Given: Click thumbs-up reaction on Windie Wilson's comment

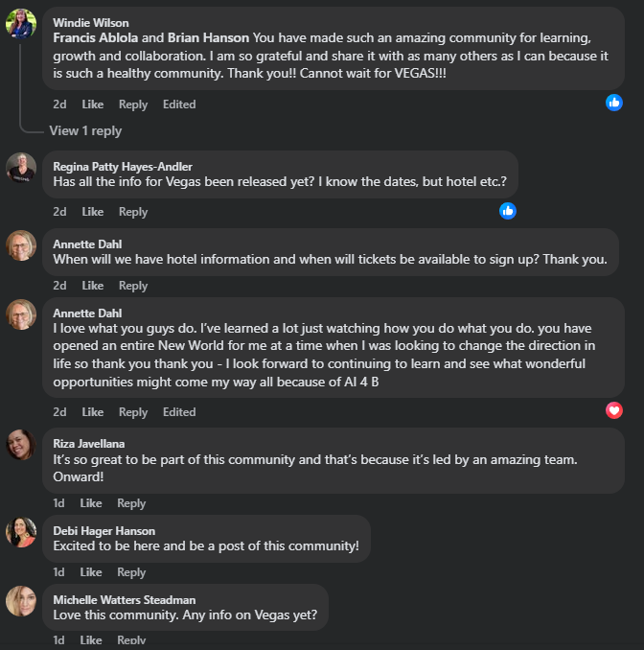Looking at the screenshot, I should pos(614,102).
